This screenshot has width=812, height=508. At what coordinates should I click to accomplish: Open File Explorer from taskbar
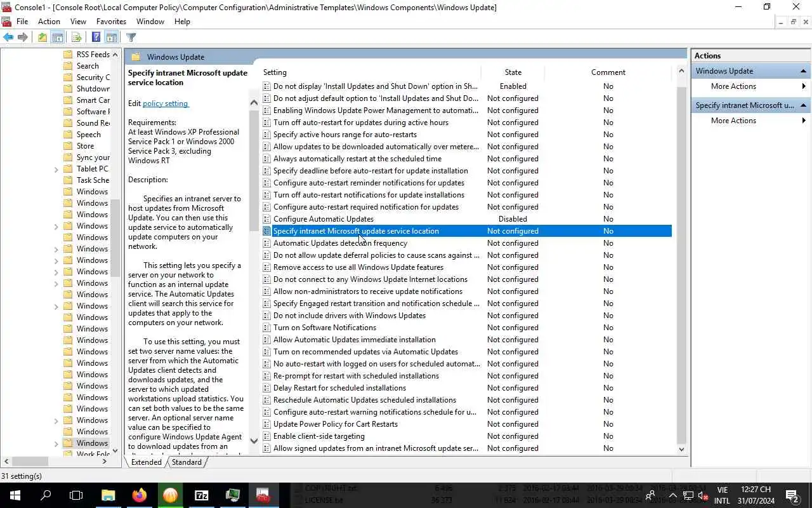coord(108,495)
